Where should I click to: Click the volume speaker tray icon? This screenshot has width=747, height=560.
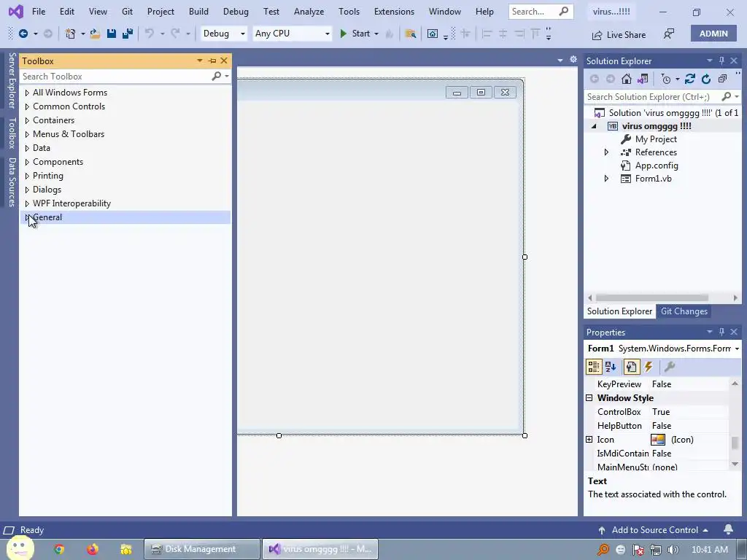click(673, 550)
